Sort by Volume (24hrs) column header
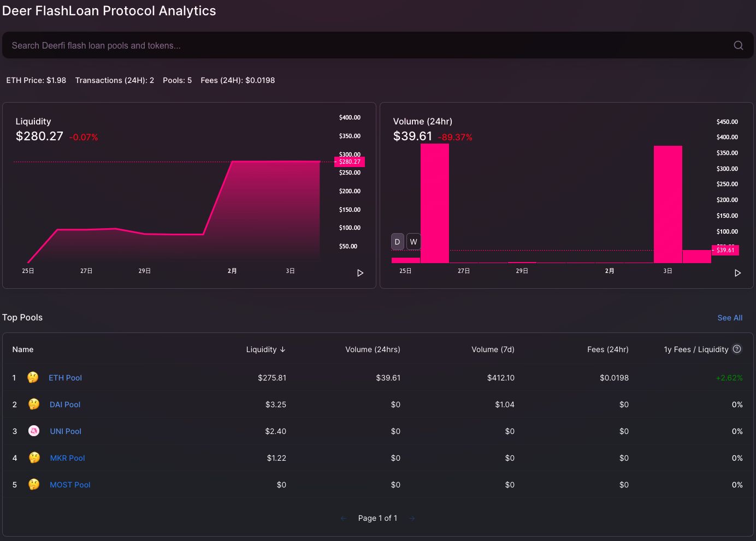The image size is (756, 541). 373,349
